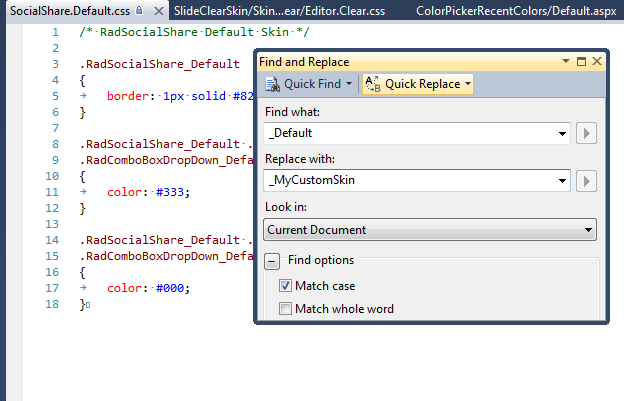The height and width of the screenshot is (401, 624).
Task: Open expression builder next to Find what
Action: click(586, 133)
